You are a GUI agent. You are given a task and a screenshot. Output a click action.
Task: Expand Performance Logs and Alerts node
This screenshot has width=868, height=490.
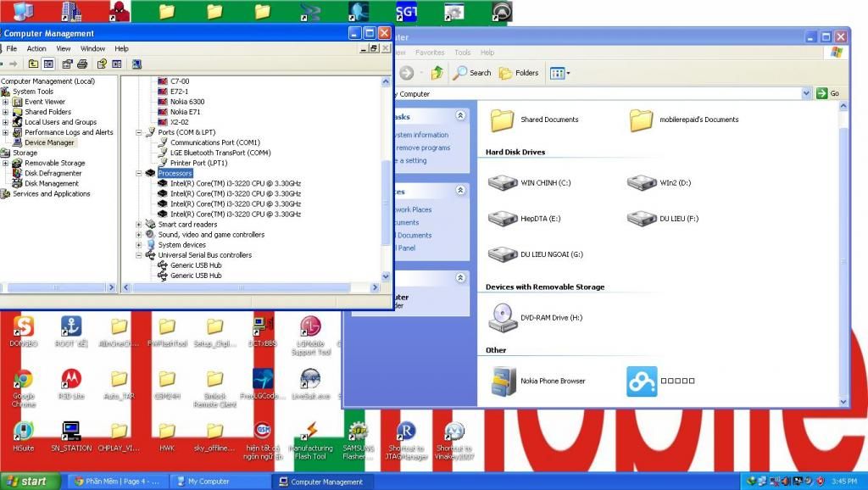pos(6,132)
